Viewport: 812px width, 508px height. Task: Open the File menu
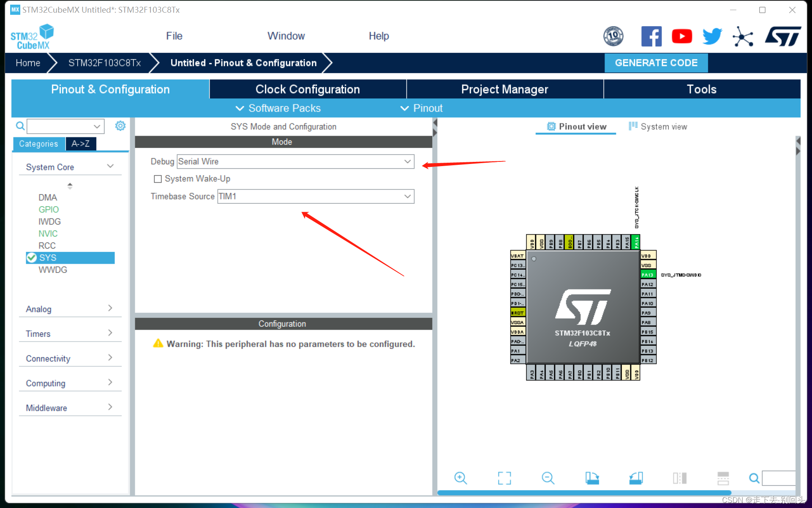[174, 36]
